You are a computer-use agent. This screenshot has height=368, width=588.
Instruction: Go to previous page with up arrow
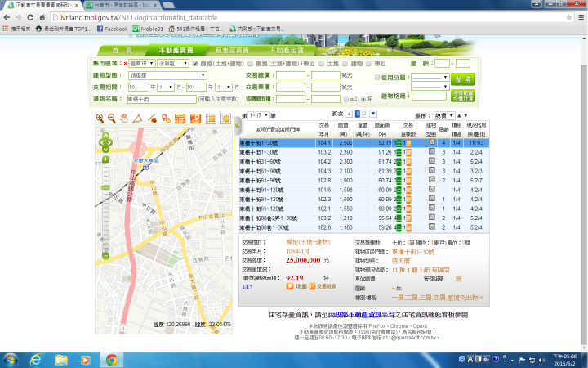pos(349,114)
